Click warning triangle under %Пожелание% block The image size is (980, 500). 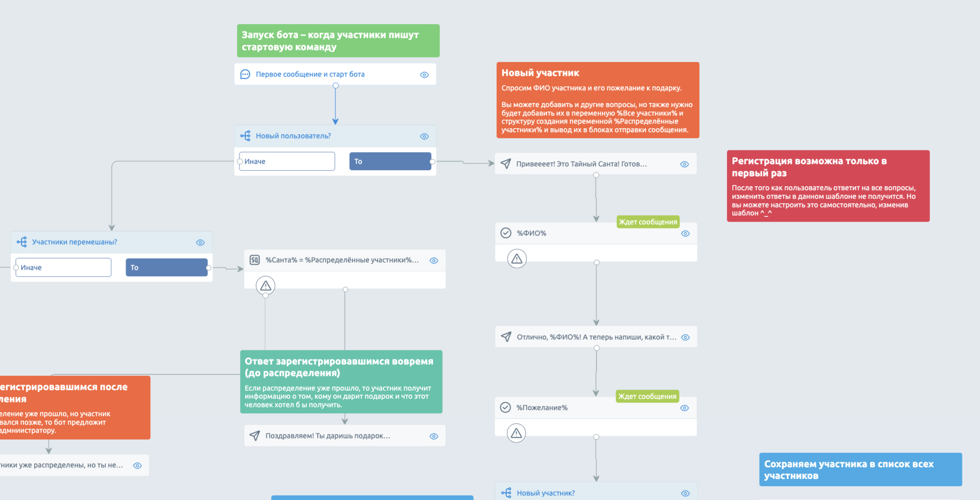tap(517, 433)
